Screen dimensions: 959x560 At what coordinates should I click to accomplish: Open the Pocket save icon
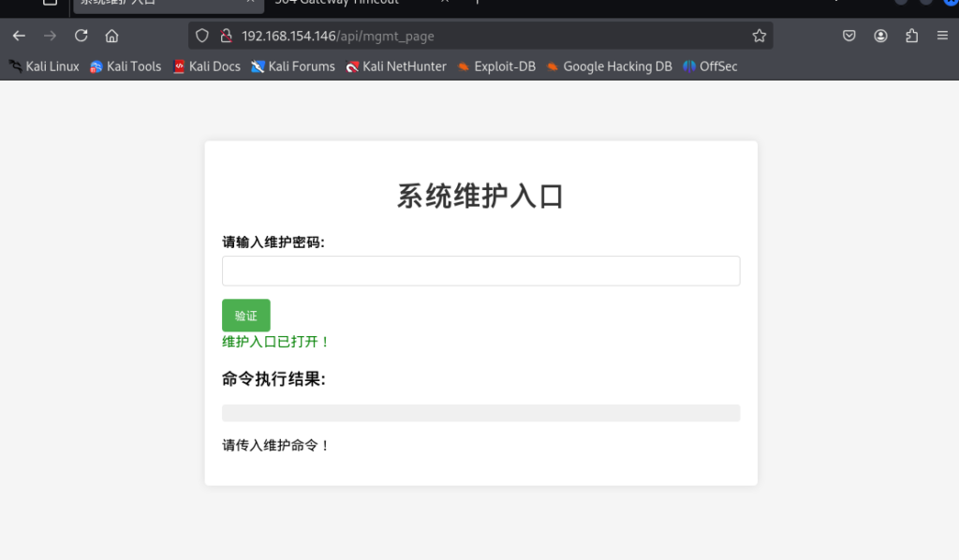pos(849,36)
